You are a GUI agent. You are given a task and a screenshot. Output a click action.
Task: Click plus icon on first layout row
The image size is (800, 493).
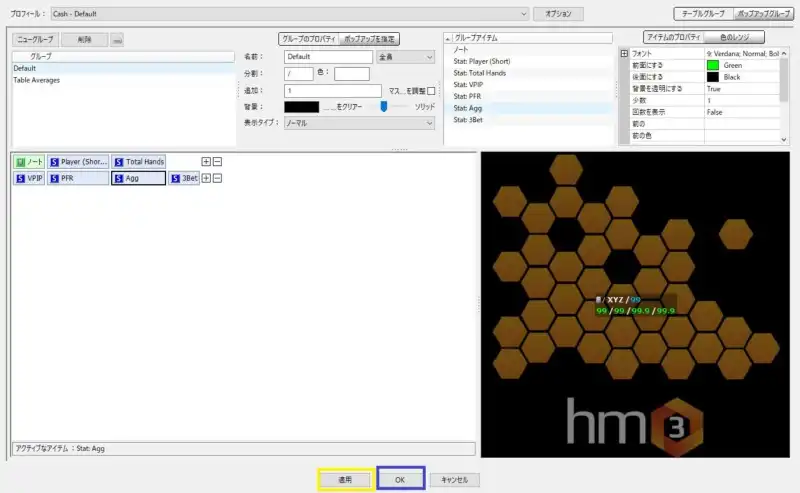(x=206, y=161)
